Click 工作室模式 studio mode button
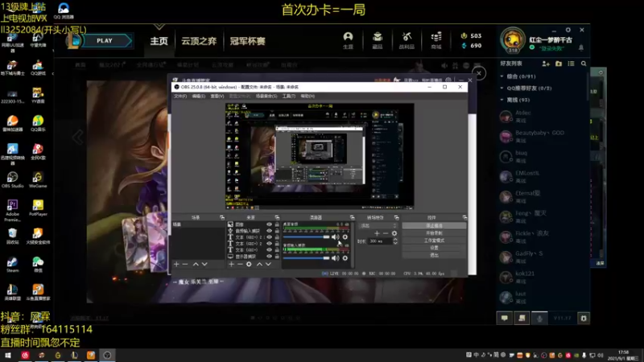644x362 pixels. (434, 241)
